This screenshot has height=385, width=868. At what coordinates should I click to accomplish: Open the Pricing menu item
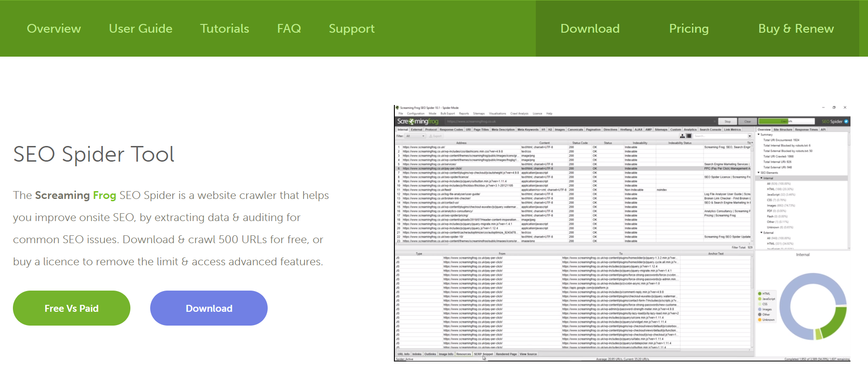click(689, 29)
